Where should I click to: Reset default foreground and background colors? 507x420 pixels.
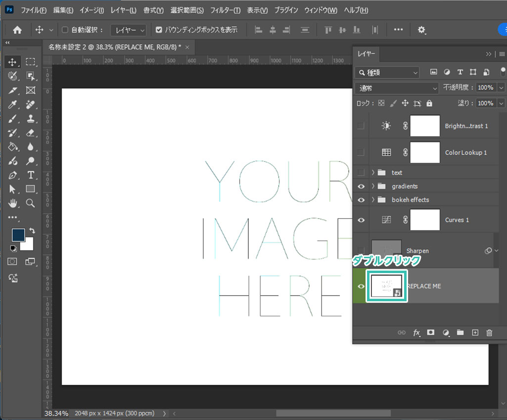pyautogui.click(x=13, y=248)
